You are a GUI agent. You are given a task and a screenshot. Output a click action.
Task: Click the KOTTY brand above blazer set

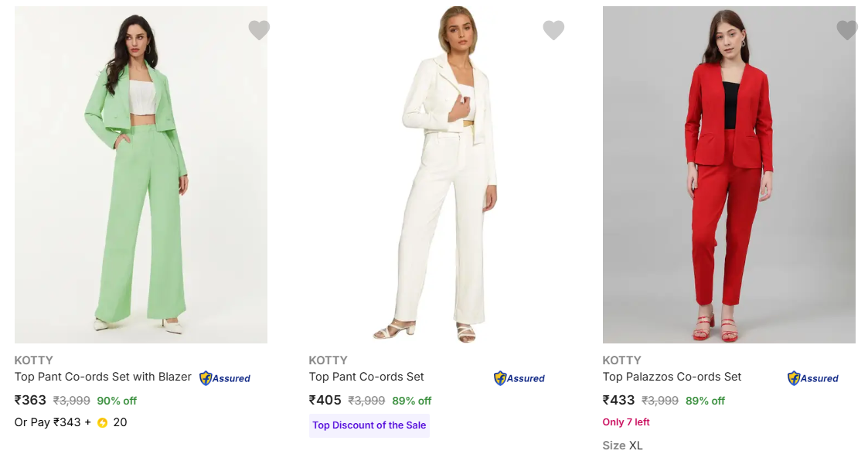[34, 360]
